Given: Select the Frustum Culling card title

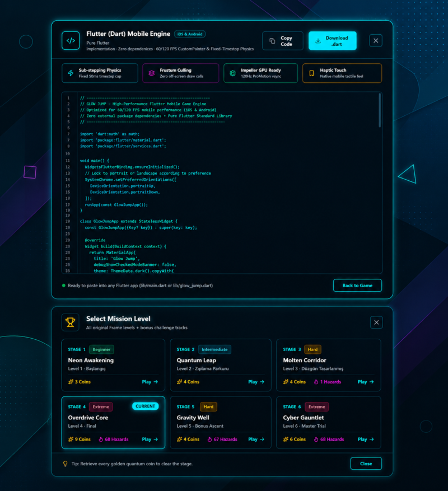Looking at the screenshot, I should coord(175,70).
